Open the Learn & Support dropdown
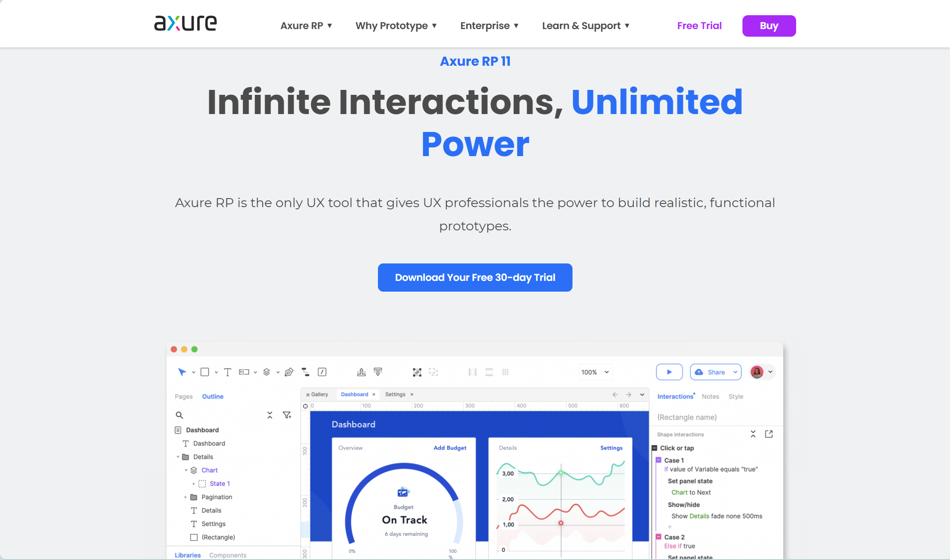Screen dimensions: 950x560 click(x=586, y=25)
